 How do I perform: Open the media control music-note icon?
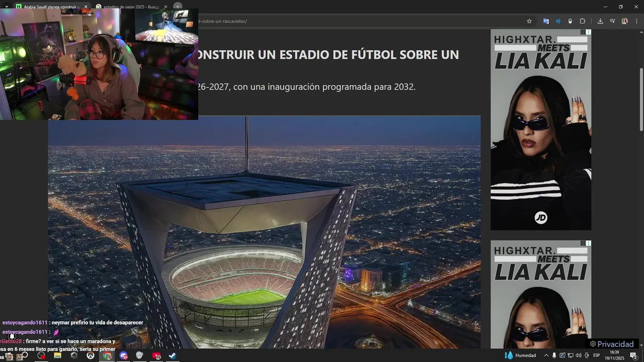[612, 21]
